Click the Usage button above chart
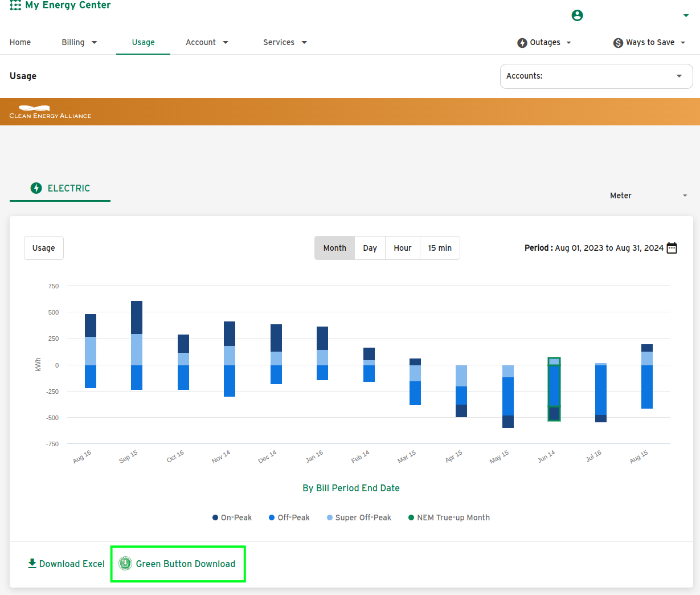 point(44,248)
